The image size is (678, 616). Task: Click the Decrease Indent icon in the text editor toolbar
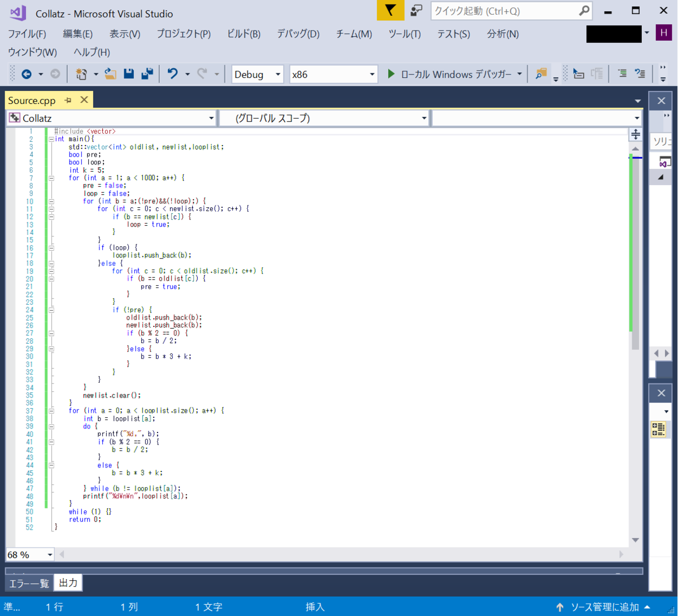(x=579, y=74)
